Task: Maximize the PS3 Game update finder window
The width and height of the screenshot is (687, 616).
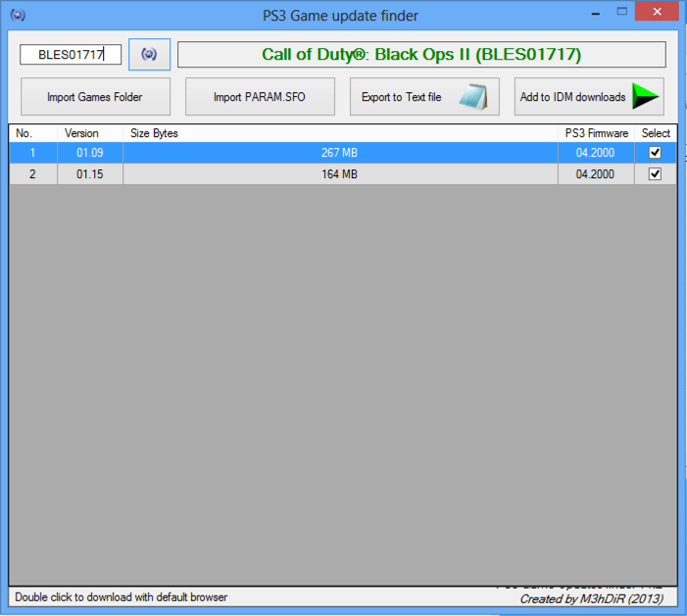Action: (x=622, y=12)
